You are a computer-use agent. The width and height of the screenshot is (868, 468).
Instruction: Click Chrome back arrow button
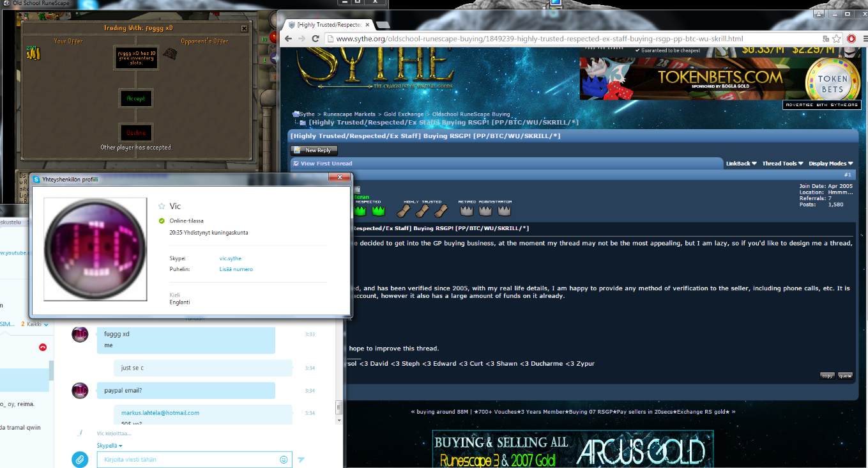(288, 38)
